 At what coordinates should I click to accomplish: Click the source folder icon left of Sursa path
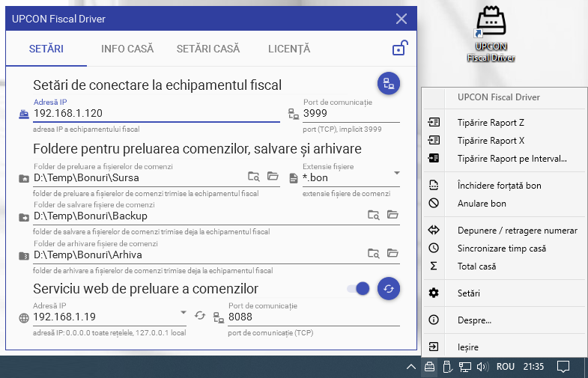point(24,179)
